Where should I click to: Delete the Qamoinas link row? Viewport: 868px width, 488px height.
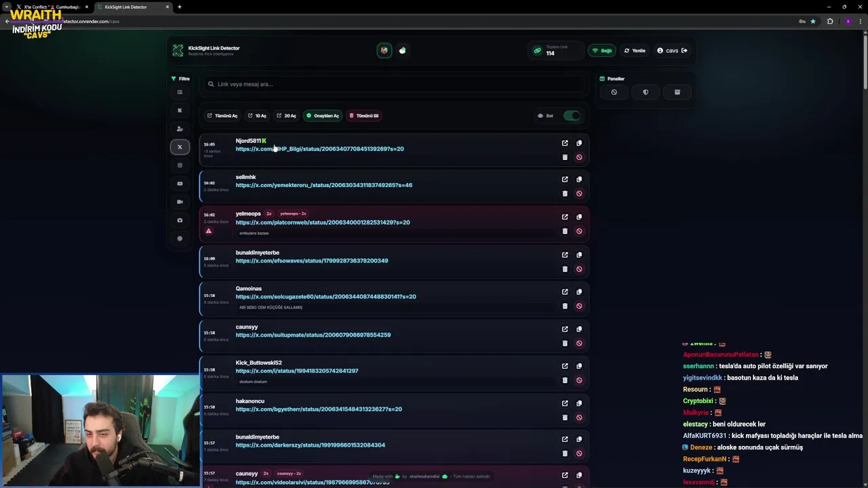coord(565,306)
